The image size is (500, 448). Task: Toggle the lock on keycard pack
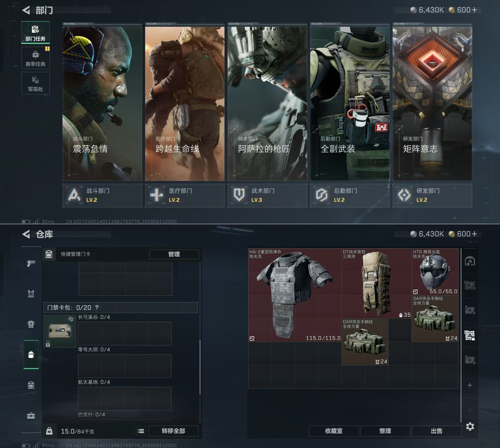[48, 344]
